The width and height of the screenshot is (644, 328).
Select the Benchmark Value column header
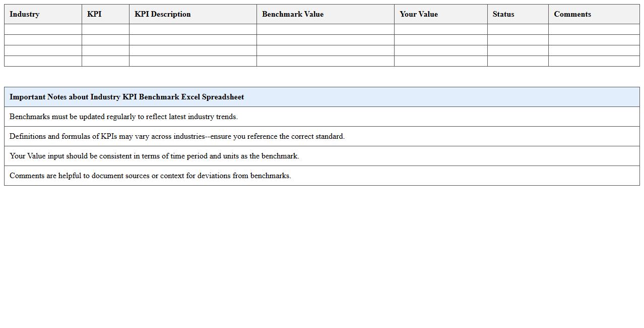293,14
